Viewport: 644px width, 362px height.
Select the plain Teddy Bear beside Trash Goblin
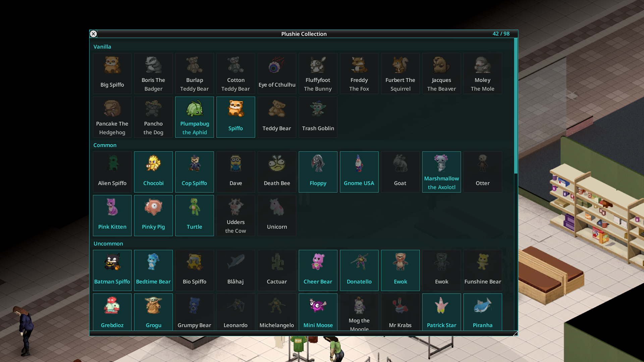pyautogui.click(x=277, y=117)
